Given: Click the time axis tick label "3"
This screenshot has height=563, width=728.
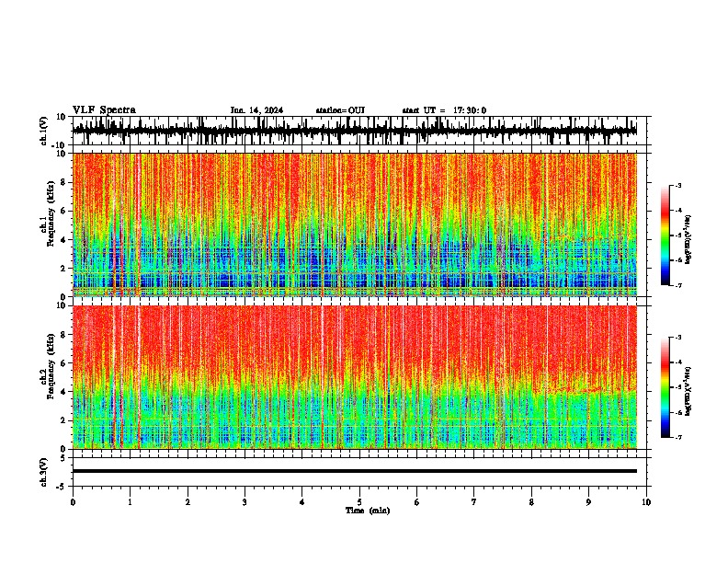Looking at the screenshot, I should pos(245,502).
